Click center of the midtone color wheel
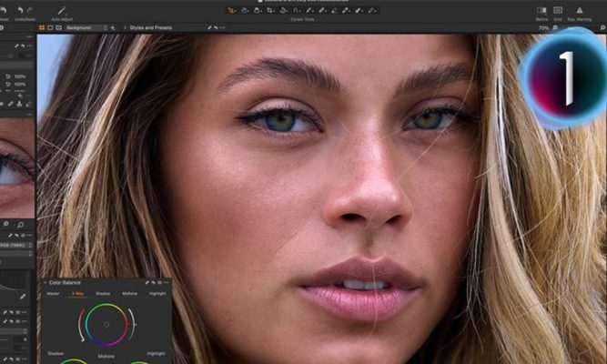 106,324
